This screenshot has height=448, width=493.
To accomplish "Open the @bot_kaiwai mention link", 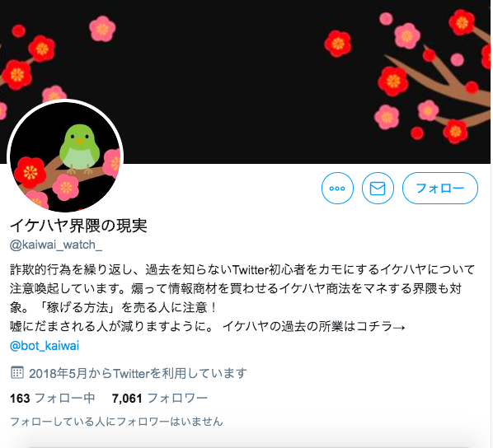I will point(45,346).
